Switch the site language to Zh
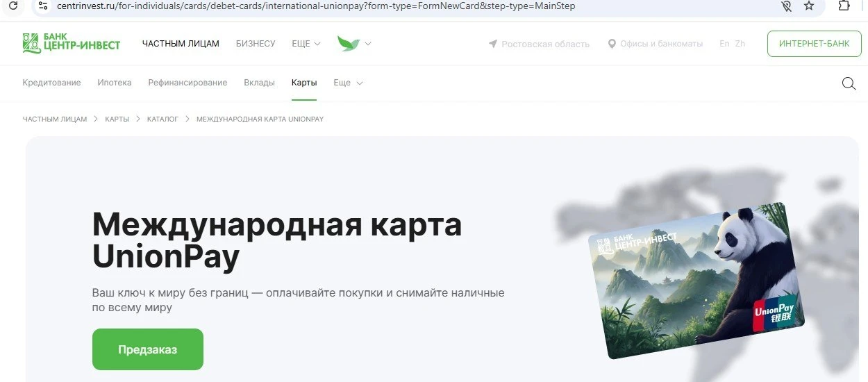Screen dimensions: 868x382 (740, 43)
